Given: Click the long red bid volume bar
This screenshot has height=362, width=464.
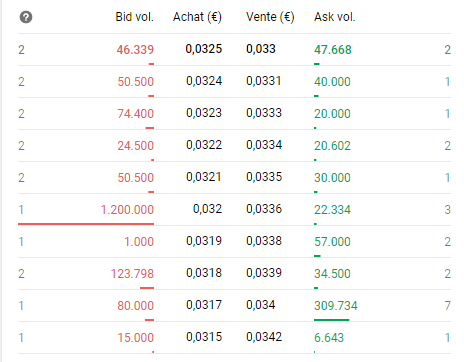Looking at the screenshot, I should coord(86,224).
